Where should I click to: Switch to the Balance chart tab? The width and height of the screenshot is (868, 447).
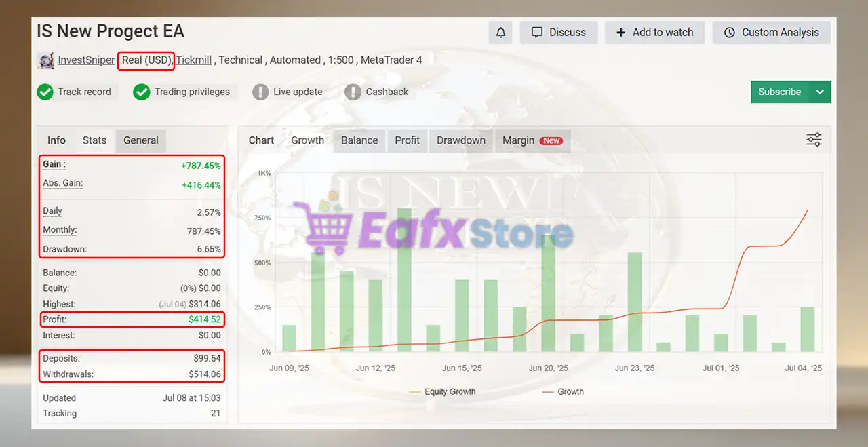coord(359,140)
